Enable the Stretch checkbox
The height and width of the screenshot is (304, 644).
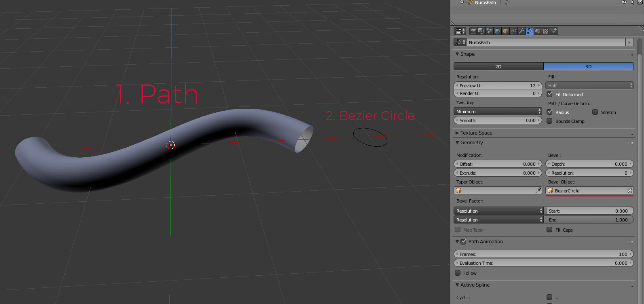tap(595, 112)
